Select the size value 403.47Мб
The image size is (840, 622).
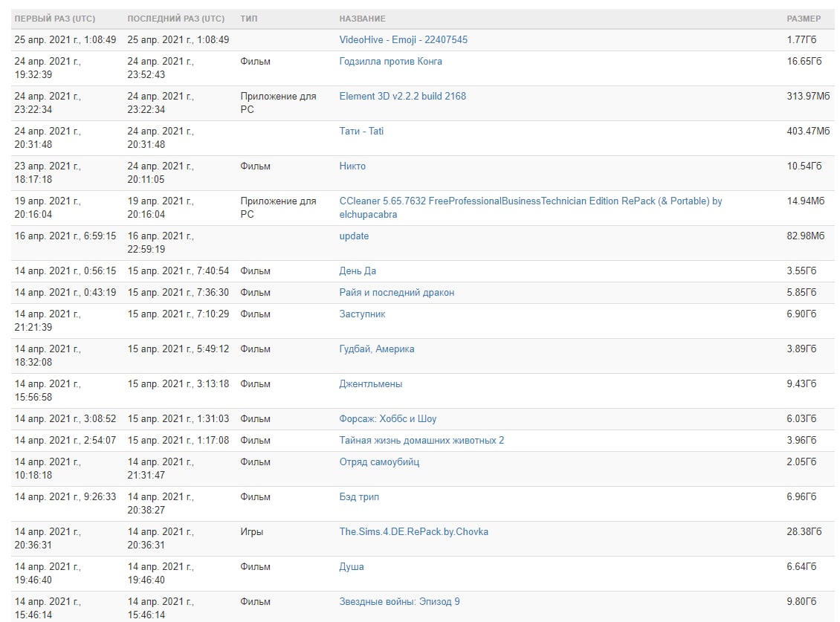click(x=808, y=132)
